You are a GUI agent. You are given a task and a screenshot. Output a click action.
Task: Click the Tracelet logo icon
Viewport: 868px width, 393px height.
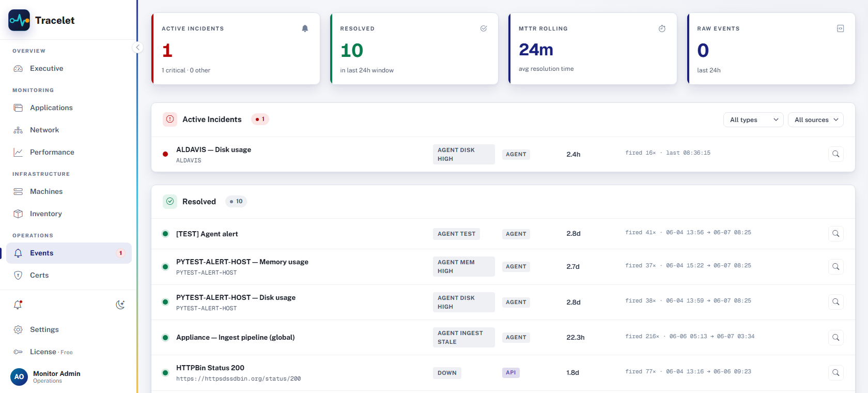(19, 20)
